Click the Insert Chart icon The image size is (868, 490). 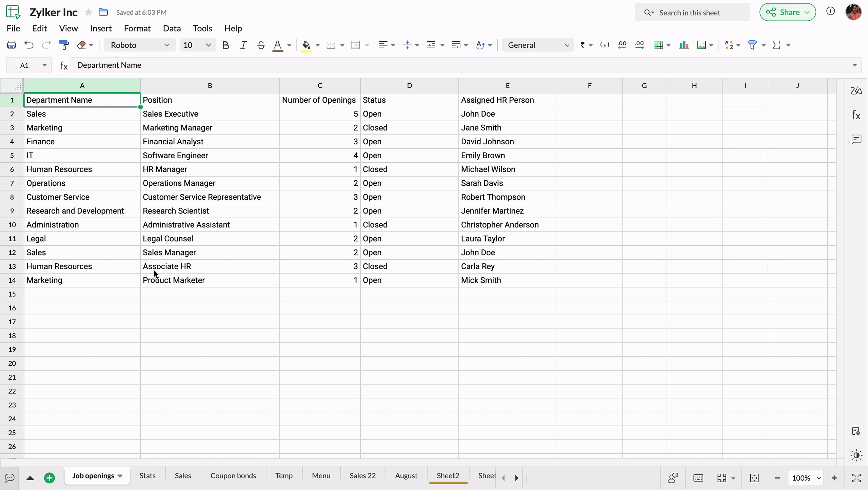(684, 45)
